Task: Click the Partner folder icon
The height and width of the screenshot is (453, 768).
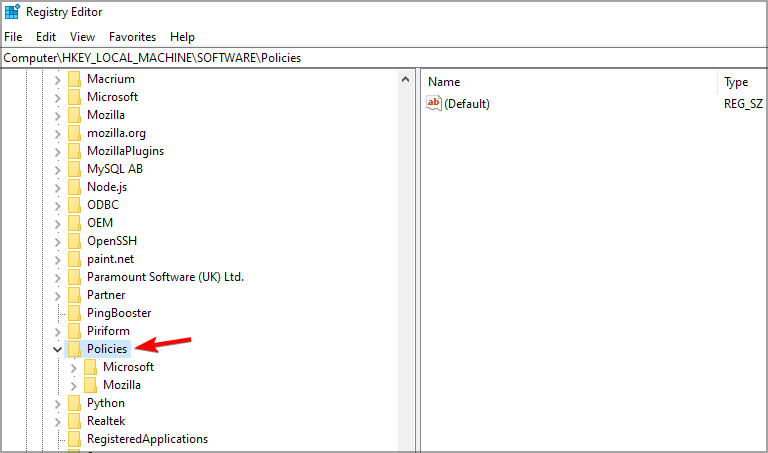Action: click(74, 295)
